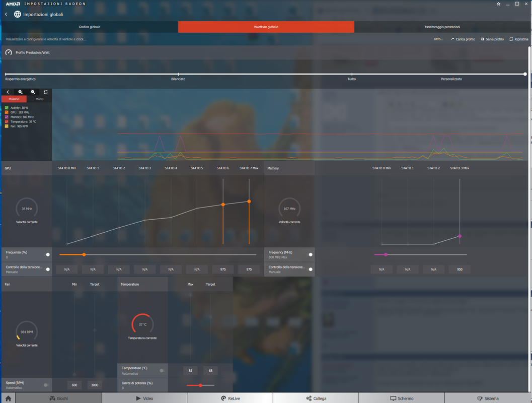Toggle the Memory graph checkbox
This screenshot has height=403, width=532.
click(x=7, y=117)
